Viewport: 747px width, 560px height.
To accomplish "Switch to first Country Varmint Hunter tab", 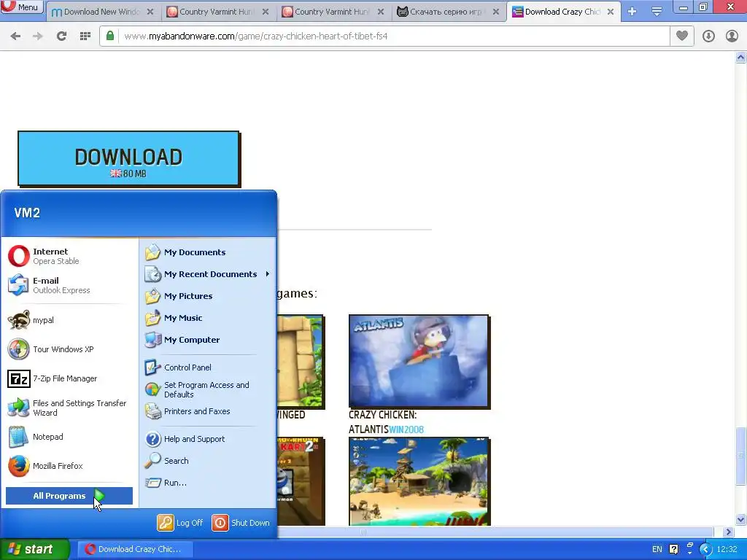I will [218, 12].
